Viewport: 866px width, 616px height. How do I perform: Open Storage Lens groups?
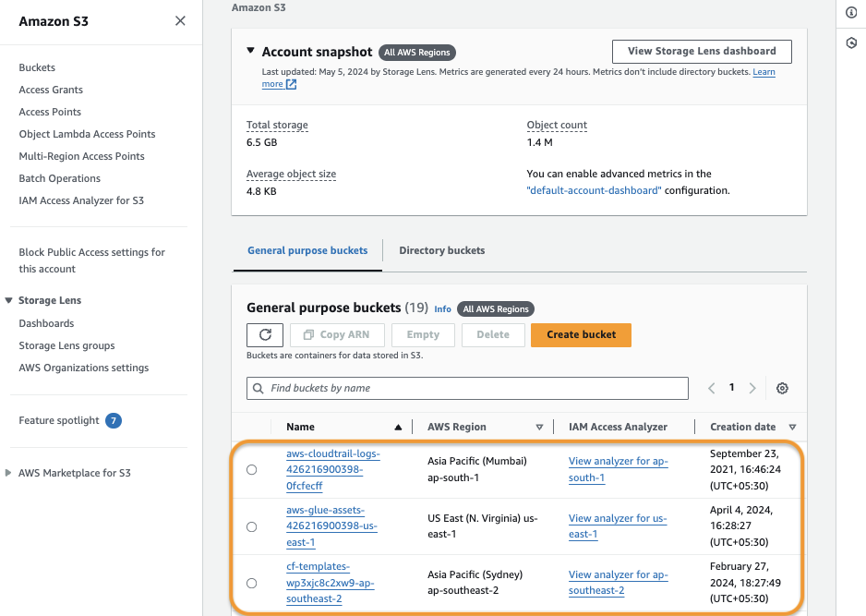point(66,345)
